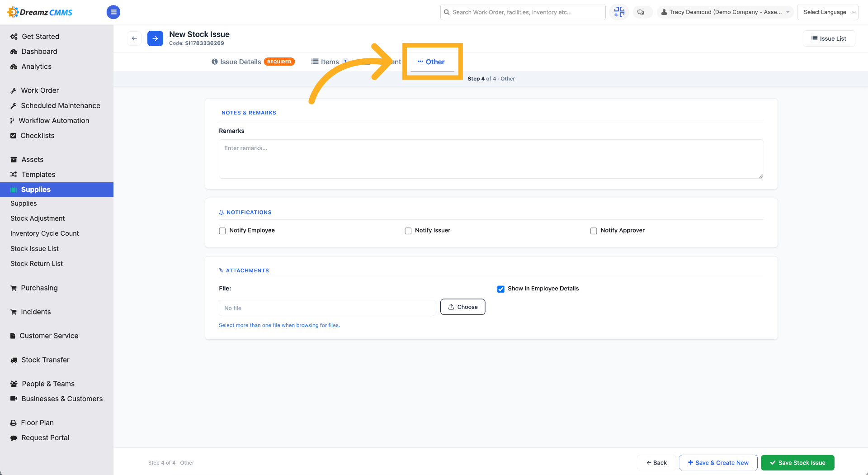The image size is (868, 475).
Task: Open the Select Language dropdown
Action: 830,12
